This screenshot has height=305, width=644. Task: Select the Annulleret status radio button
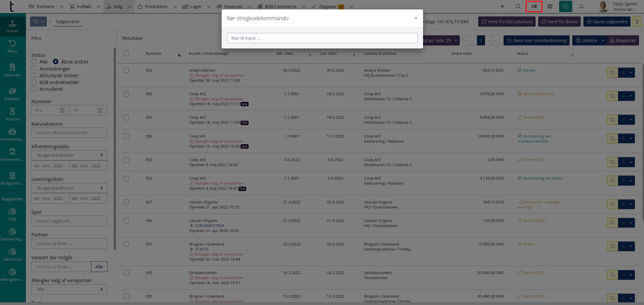coord(34,89)
